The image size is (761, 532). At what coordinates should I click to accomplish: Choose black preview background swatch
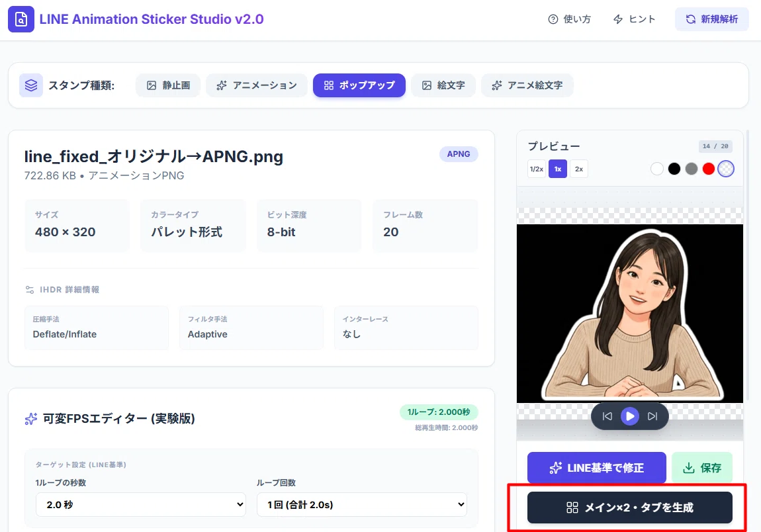coord(674,169)
